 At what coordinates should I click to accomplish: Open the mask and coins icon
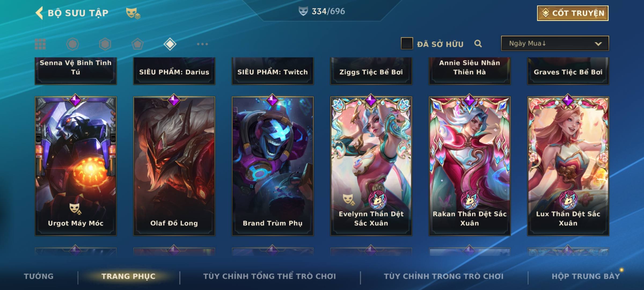(133, 13)
